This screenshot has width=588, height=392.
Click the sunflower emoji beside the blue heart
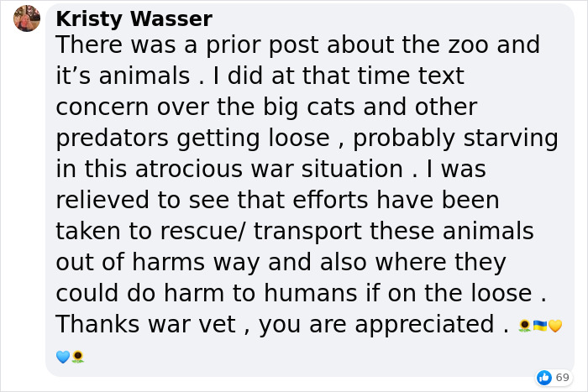(x=77, y=357)
